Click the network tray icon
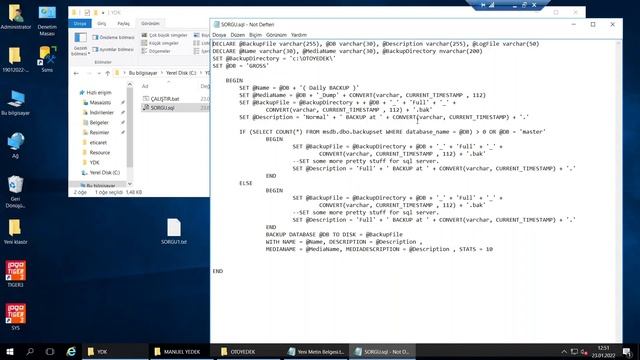 point(574,351)
